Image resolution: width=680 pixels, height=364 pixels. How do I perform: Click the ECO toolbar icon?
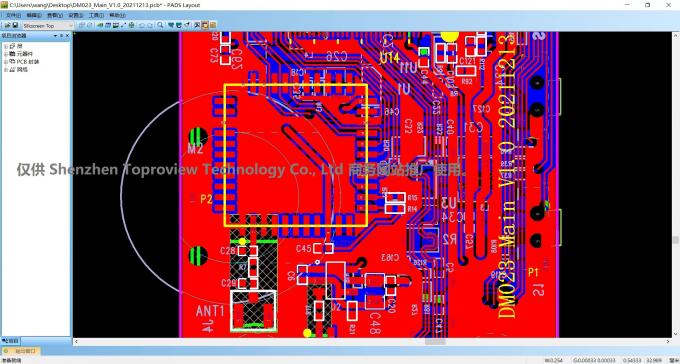(124, 25)
